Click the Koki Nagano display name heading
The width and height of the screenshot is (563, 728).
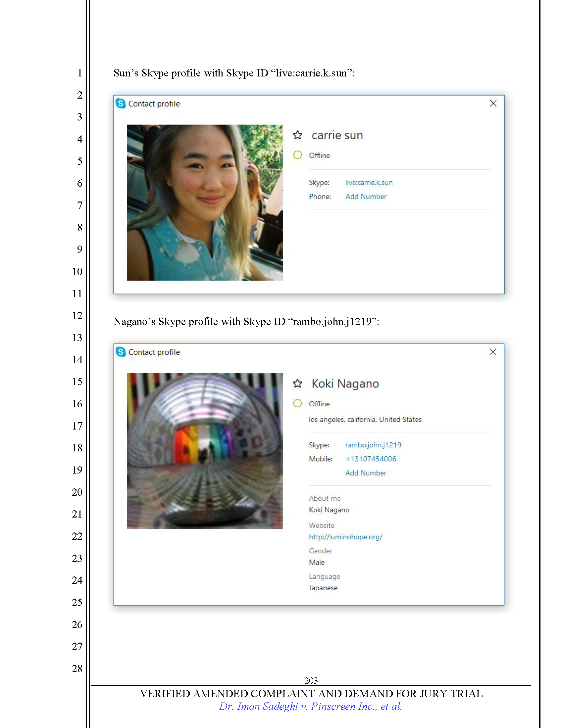pos(345,384)
